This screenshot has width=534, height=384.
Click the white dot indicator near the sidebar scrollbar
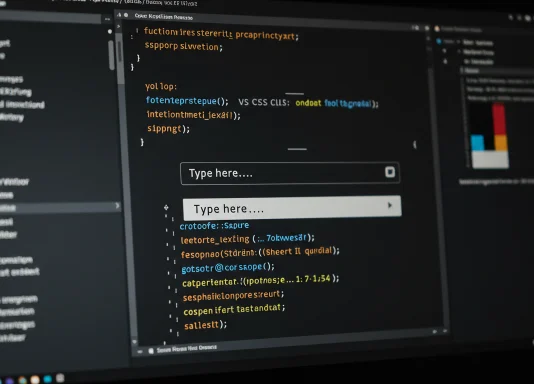click(x=110, y=32)
